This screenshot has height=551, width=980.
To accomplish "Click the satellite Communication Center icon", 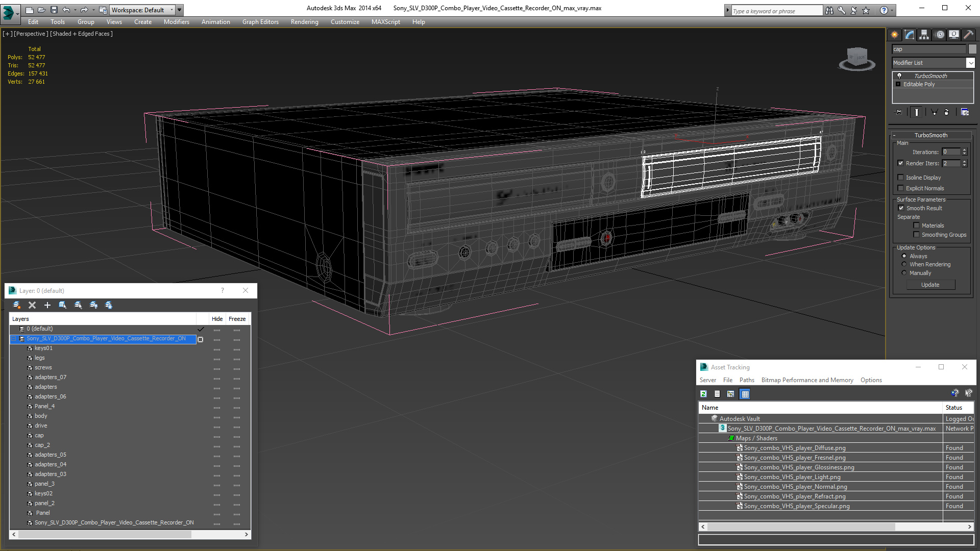I will [853, 10].
